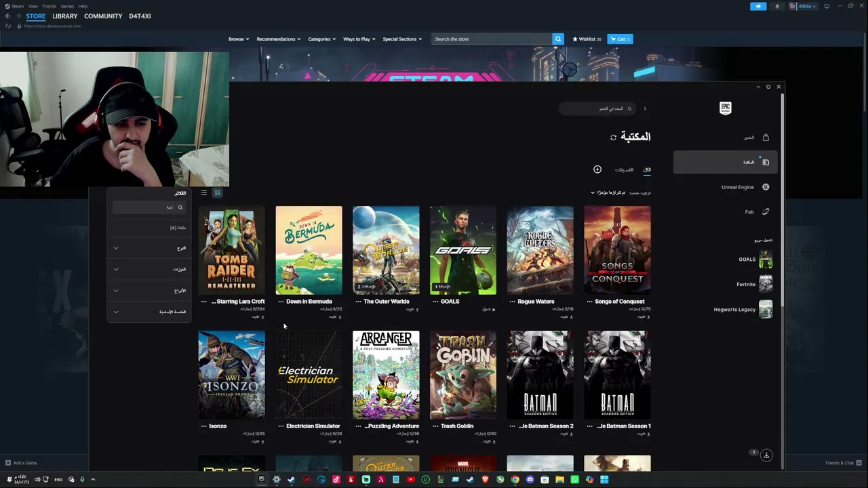Image resolution: width=868 pixels, height=488 pixels.
Task: Open the Steam Wishlist link
Action: coord(587,39)
